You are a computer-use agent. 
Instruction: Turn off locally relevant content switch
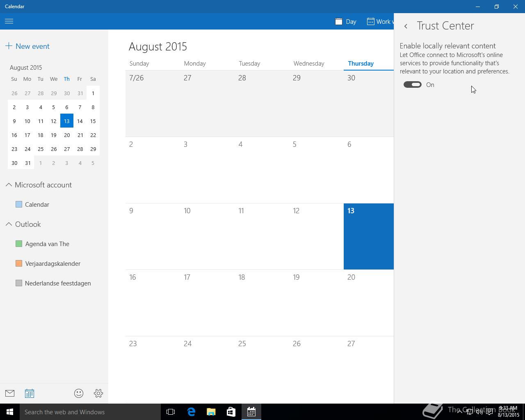pyautogui.click(x=413, y=84)
